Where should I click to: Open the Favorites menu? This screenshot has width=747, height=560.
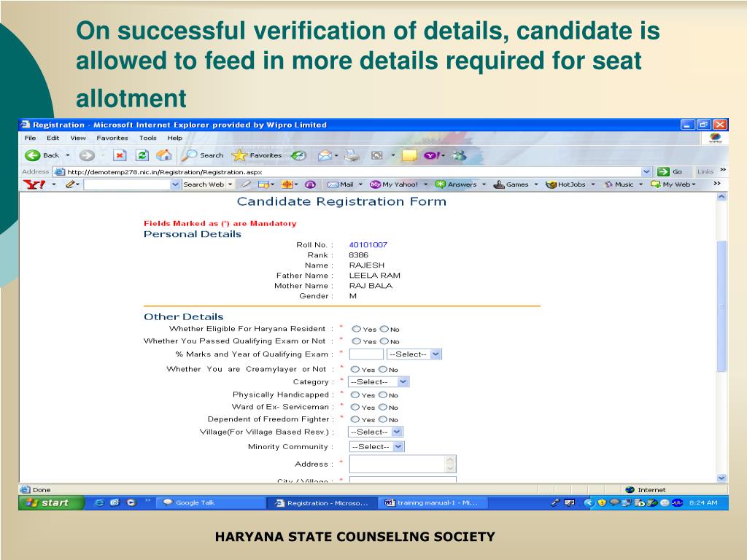112,138
